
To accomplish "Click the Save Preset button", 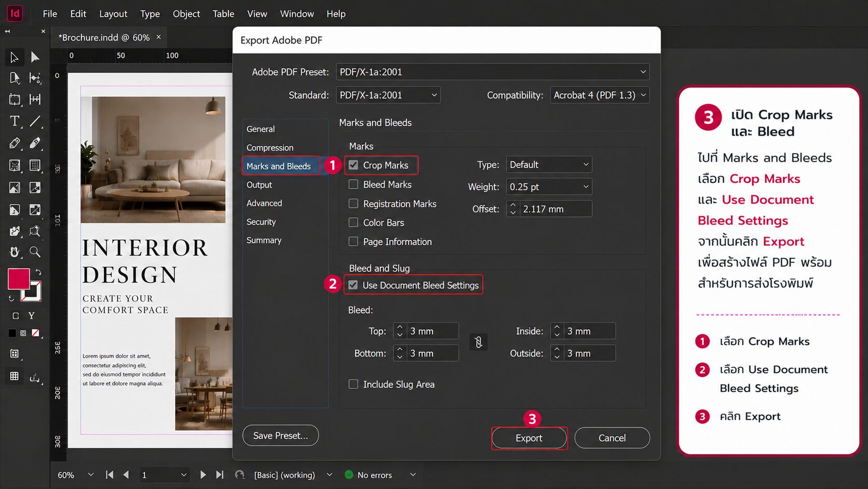I will pos(280,435).
